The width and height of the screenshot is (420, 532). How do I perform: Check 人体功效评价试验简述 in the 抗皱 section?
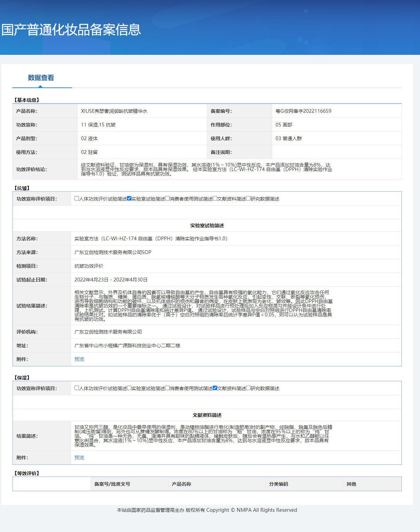[x=77, y=198]
